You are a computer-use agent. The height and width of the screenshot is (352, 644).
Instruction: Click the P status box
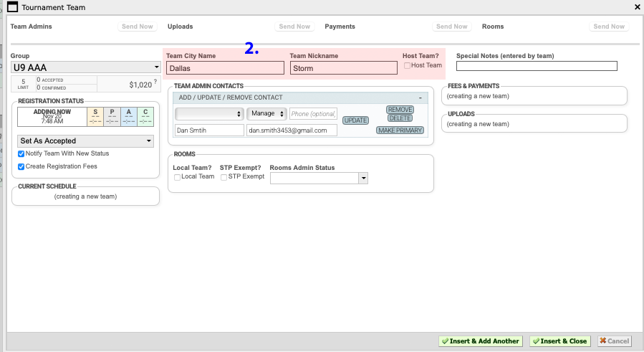[112, 117]
